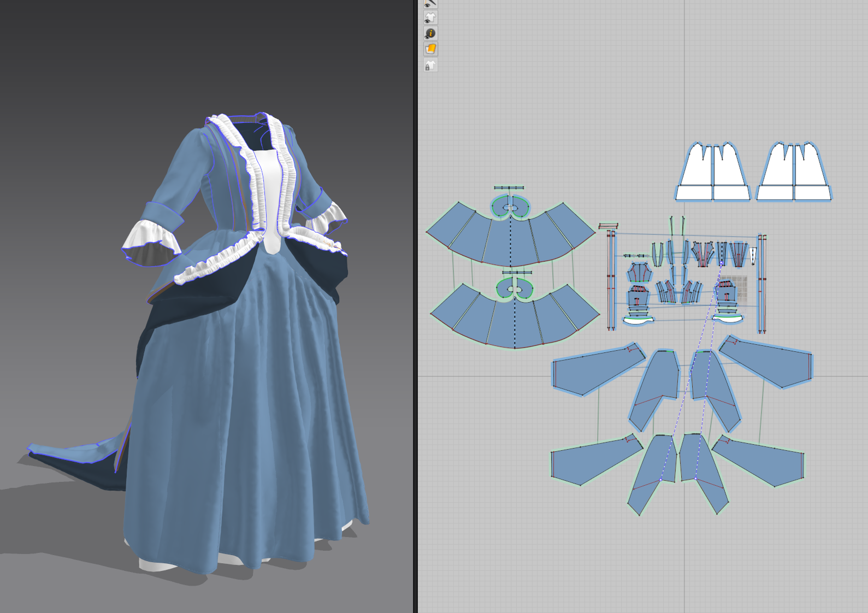Click the purple circular sewing marker
The height and width of the screenshot is (613, 868).
click(721, 263)
